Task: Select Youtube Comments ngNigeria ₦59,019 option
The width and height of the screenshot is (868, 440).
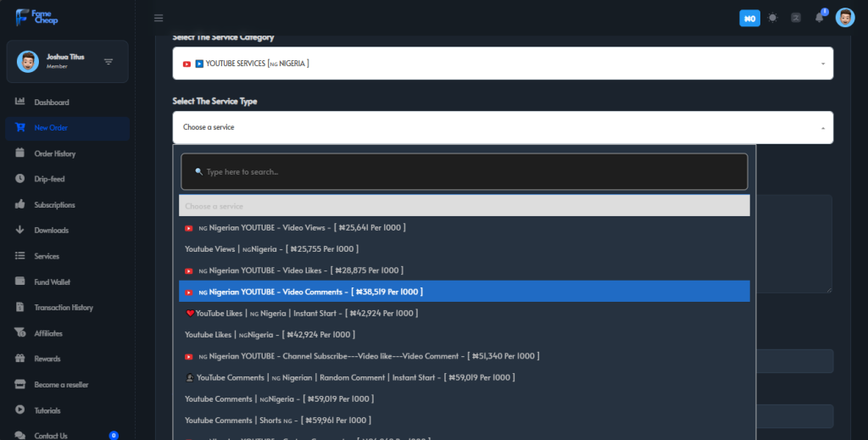Action: coord(464,399)
